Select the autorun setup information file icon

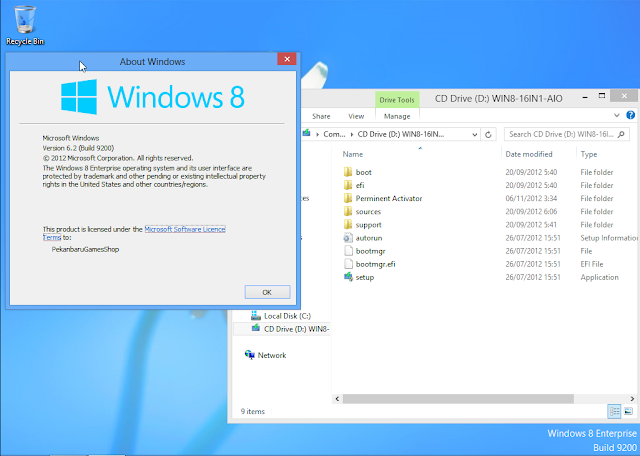pyautogui.click(x=348, y=238)
